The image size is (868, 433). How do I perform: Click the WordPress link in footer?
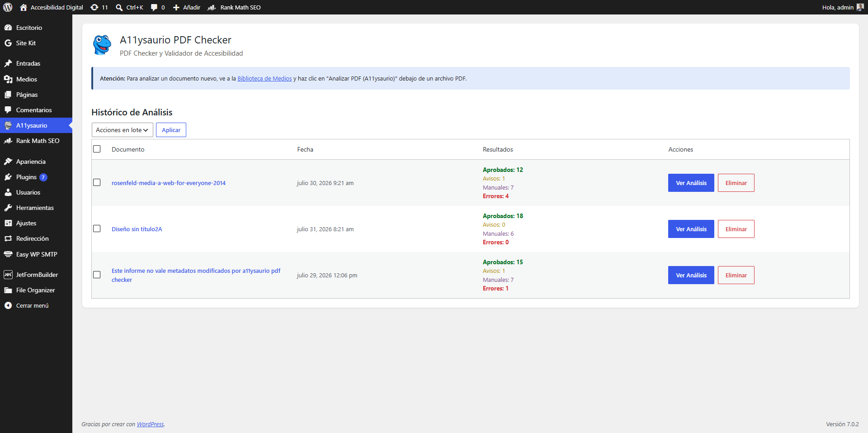tap(150, 424)
